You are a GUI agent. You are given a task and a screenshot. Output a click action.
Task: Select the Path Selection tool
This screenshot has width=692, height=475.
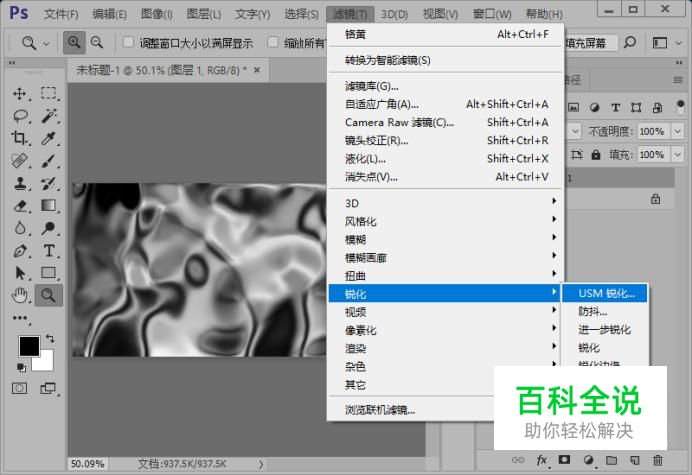pos(19,273)
